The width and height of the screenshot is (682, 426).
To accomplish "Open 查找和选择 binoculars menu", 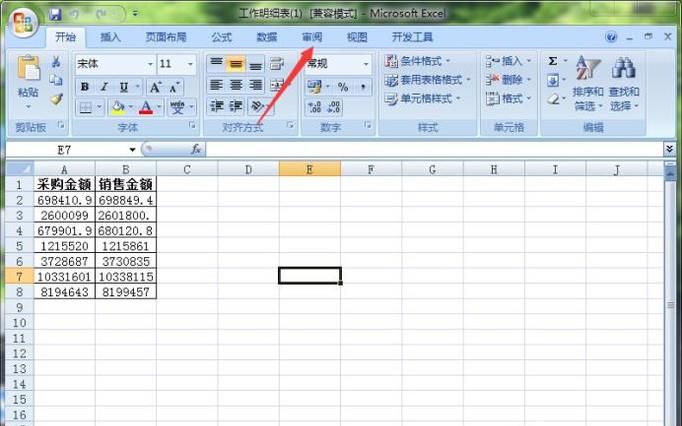I will tap(624, 83).
